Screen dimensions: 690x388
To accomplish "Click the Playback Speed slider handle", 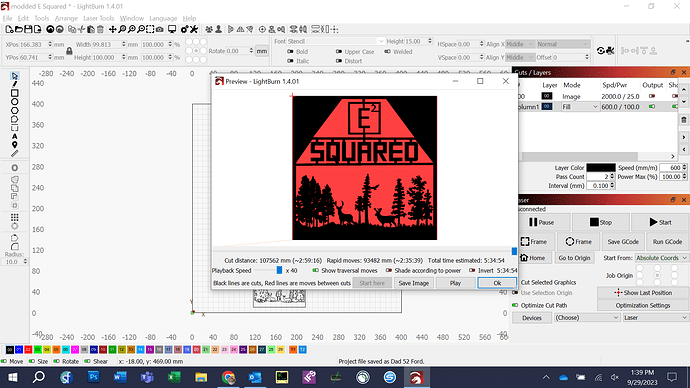I will click(x=279, y=270).
